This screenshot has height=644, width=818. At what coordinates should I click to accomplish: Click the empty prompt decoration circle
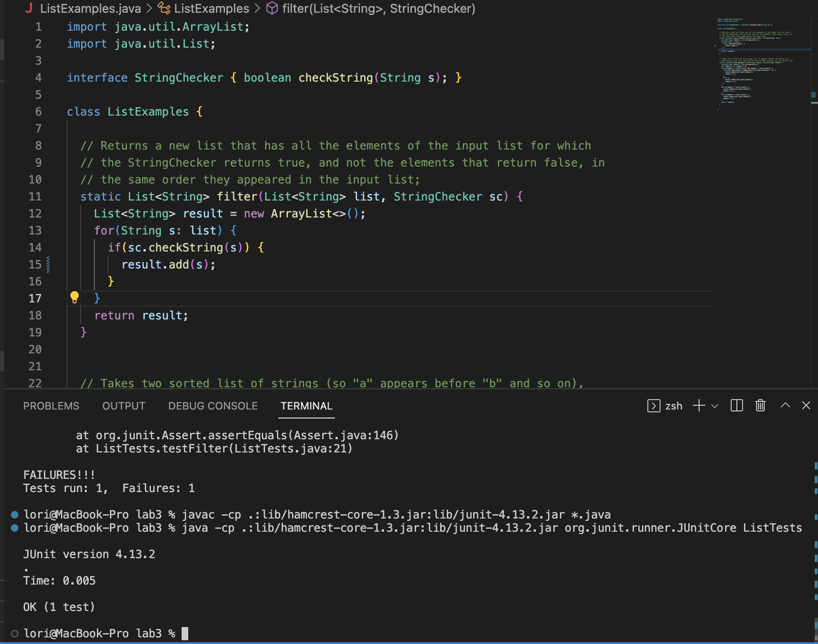pos(15,633)
